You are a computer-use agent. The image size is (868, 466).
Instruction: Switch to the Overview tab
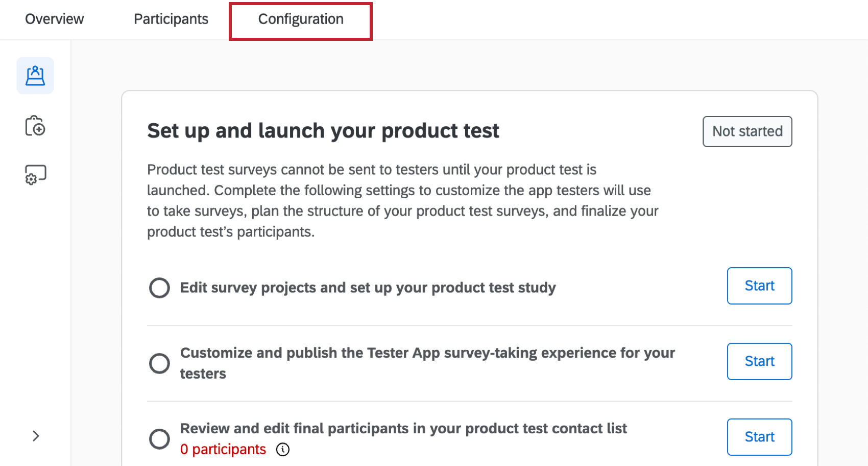[54, 19]
